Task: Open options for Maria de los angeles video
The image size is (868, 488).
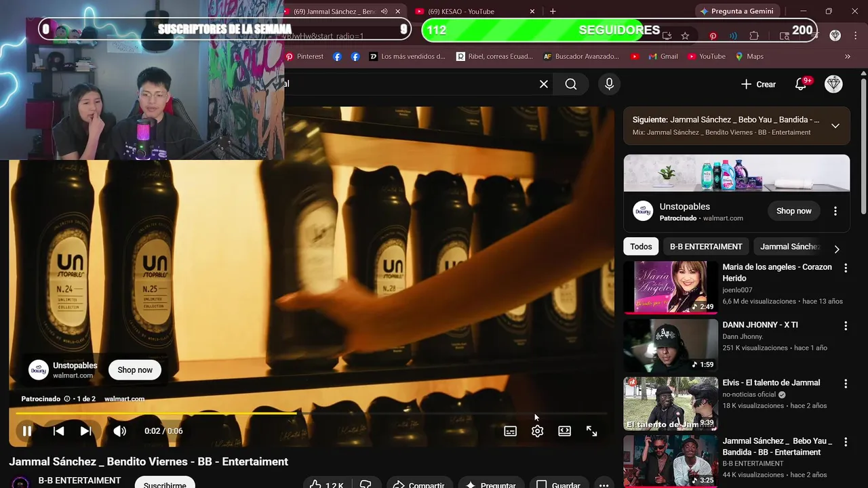Action: [846, 268]
